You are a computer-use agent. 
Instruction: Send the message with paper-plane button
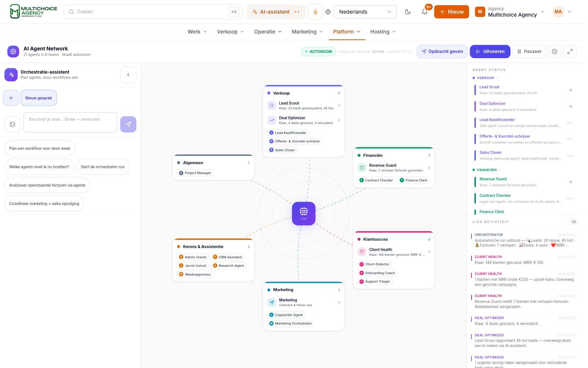(x=128, y=124)
